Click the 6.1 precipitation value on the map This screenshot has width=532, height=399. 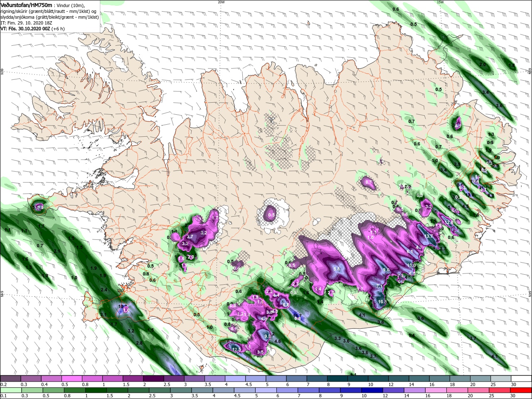pyautogui.click(x=410, y=251)
